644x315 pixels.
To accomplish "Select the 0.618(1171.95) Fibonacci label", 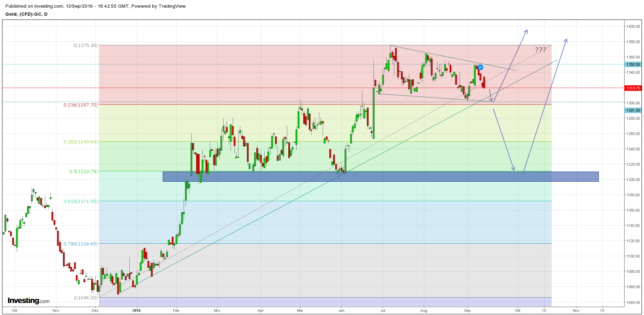I will click(81, 201).
